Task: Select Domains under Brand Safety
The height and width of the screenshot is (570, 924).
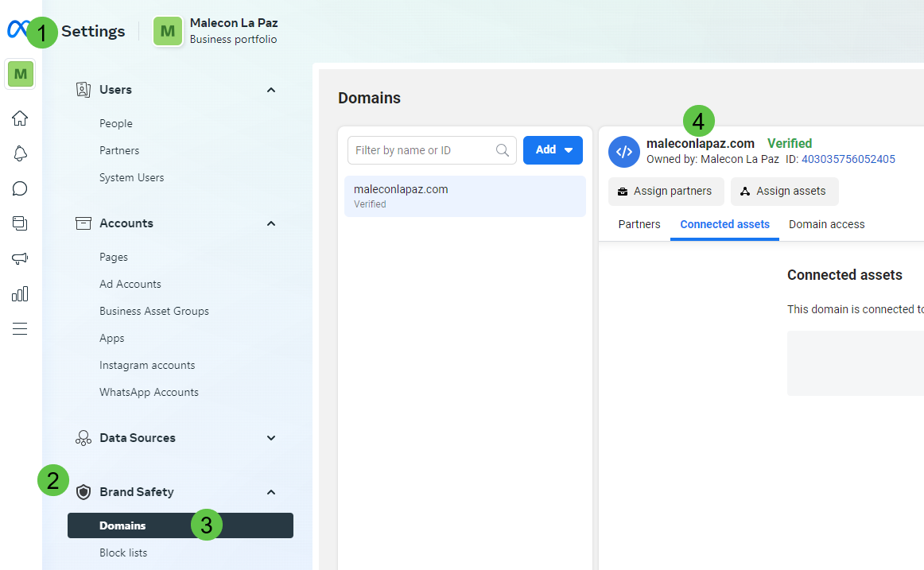Action: click(x=181, y=525)
